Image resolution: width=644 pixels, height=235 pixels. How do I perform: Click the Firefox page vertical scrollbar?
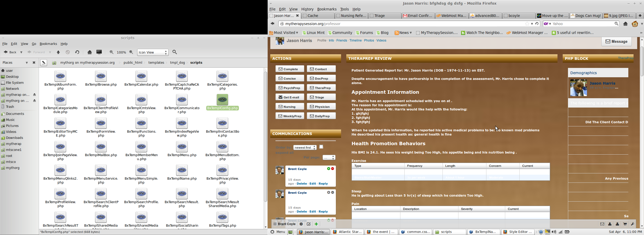[x=642, y=61]
